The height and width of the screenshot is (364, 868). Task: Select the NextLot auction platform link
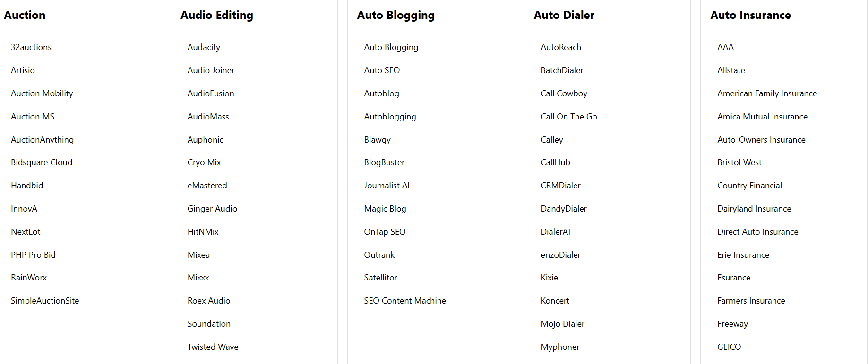point(26,231)
